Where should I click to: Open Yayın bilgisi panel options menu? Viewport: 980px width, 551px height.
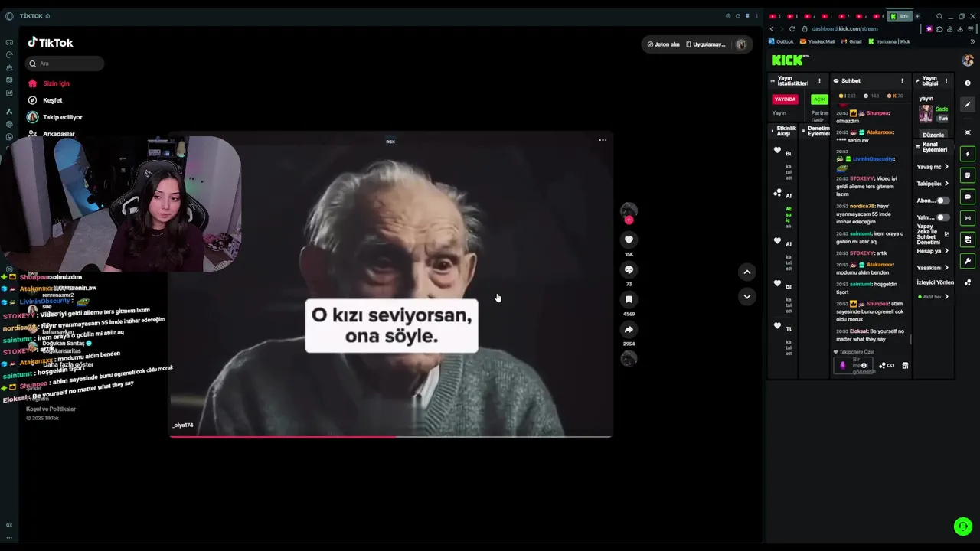[x=946, y=80]
